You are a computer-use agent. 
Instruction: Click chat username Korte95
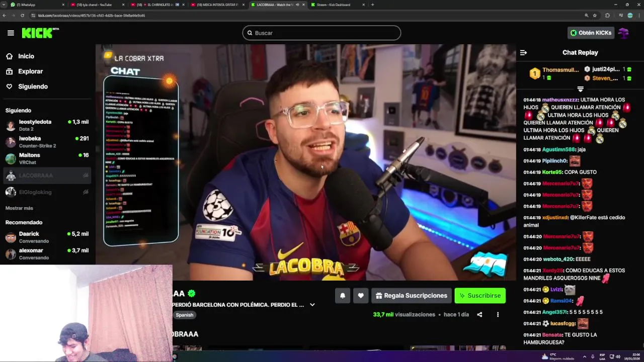click(x=552, y=172)
